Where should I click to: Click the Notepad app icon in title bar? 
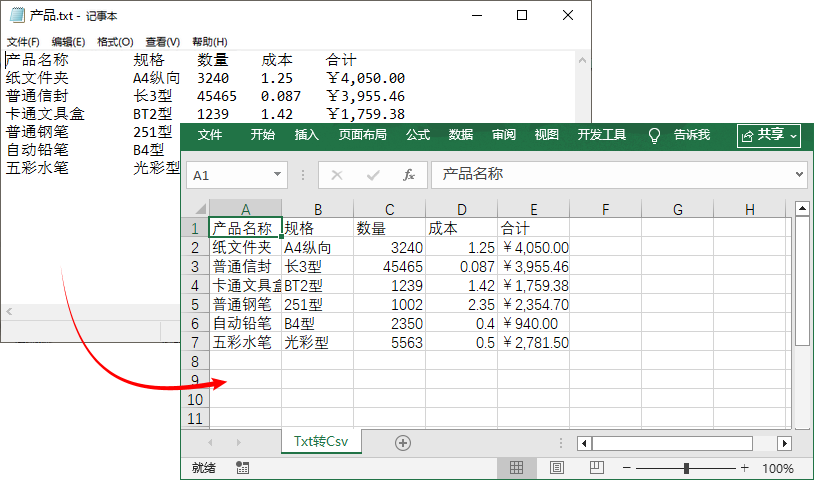click(17, 15)
